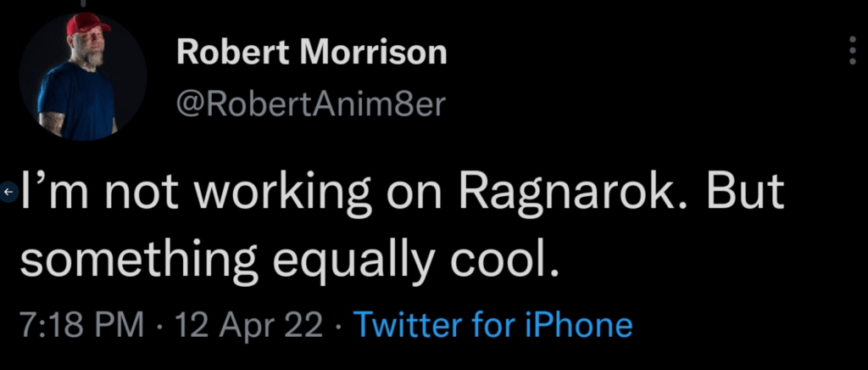Click the word Morrison in the name
This screenshot has width=868, height=370.
pos(373,53)
